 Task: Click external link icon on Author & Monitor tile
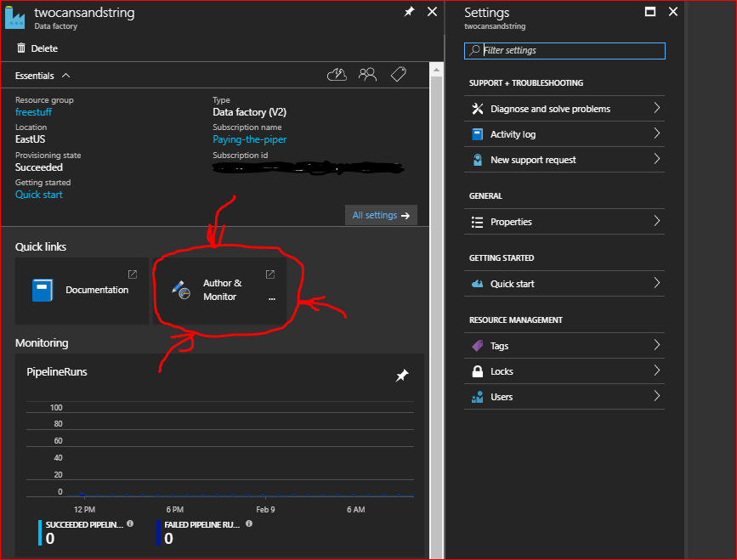point(270,274)
